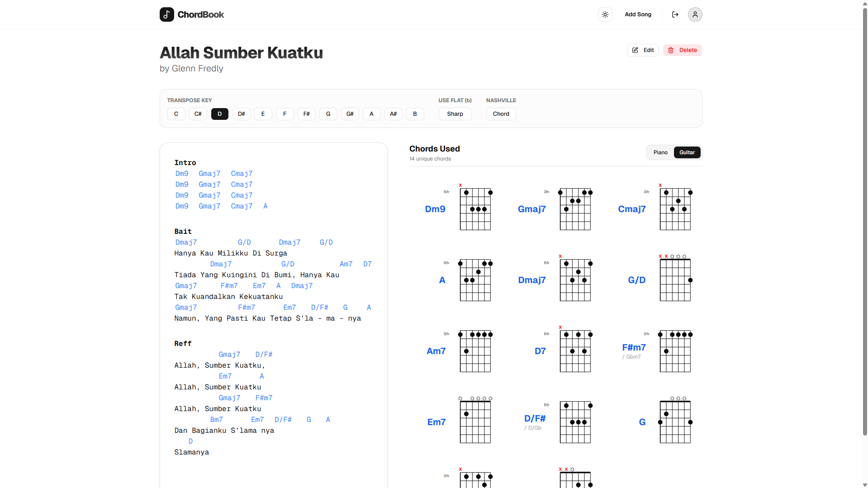Transpose the song to key C#
Screen dimensions: 868x488
point(198,114)
